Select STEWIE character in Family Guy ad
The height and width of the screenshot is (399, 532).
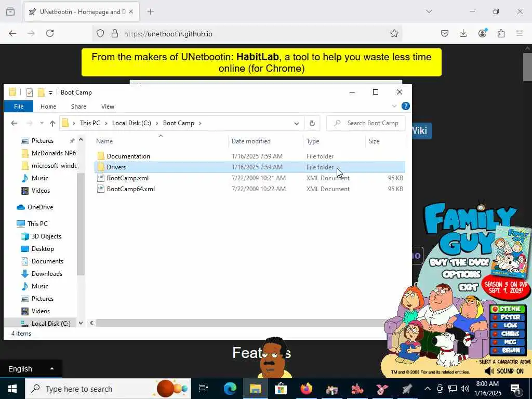(508, 309)
